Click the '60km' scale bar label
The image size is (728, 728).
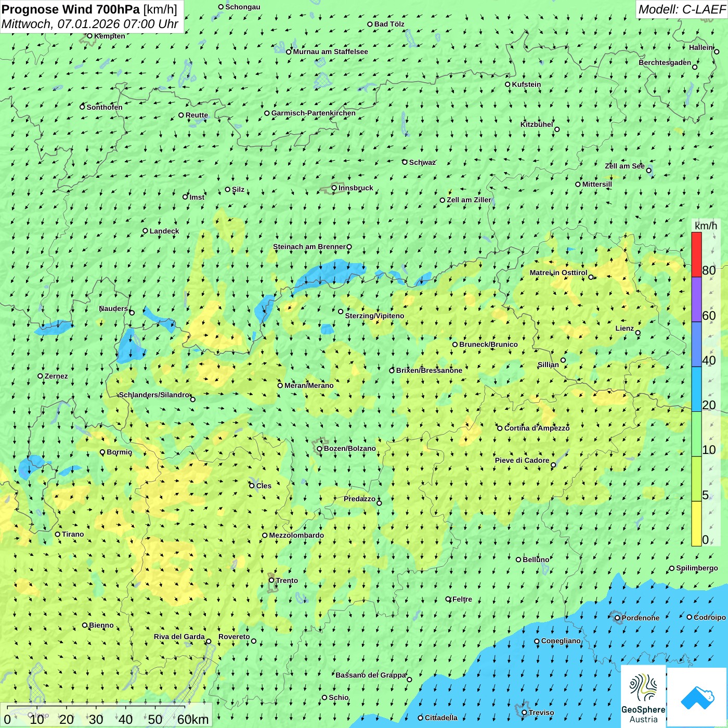[193, 719]
